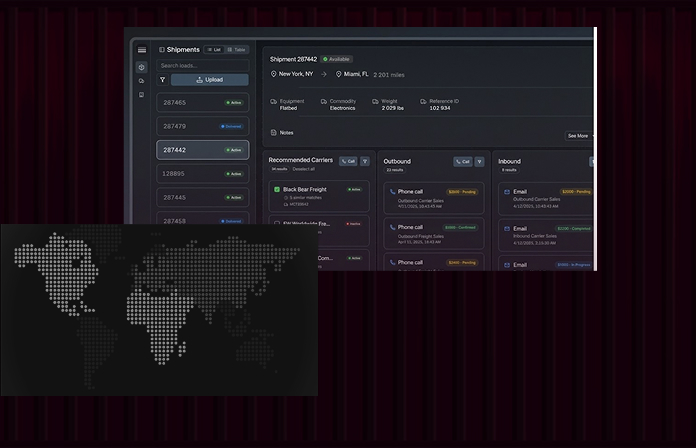Click Call button in Outbound panel
The height and width of the screenshot is (448, 696).
(462, 161)
